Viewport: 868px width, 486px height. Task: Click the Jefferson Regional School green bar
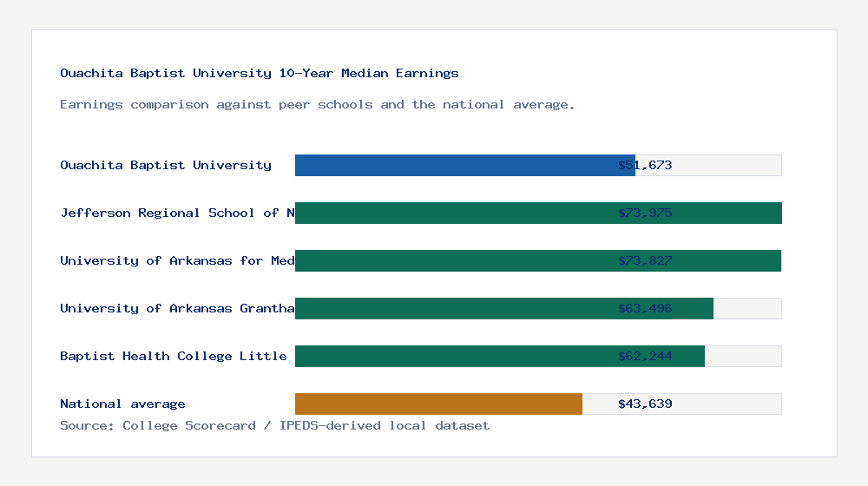coord(539,213)
